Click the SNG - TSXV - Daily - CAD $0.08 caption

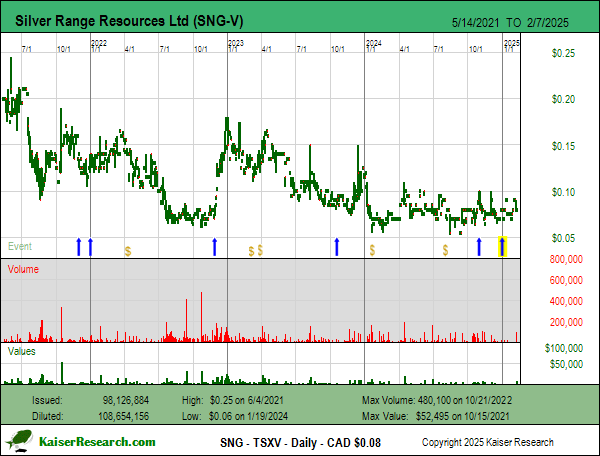tap(300, 443)
